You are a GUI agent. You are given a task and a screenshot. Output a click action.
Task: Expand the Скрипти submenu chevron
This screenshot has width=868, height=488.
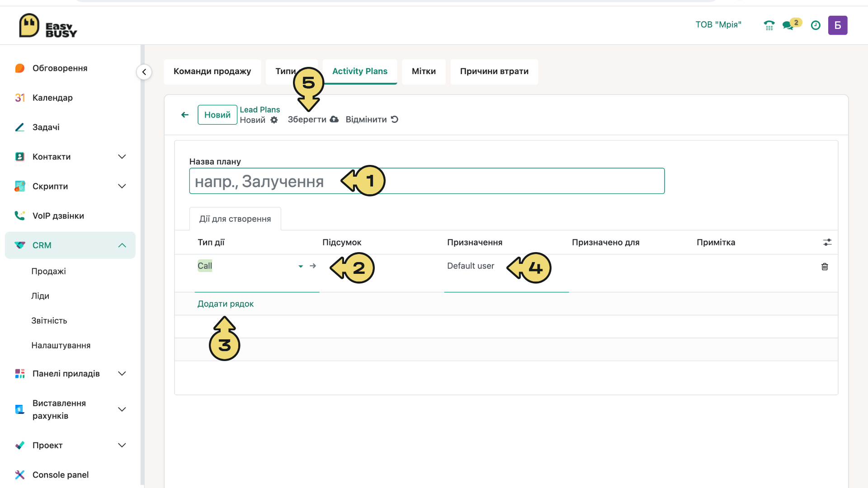122,186
